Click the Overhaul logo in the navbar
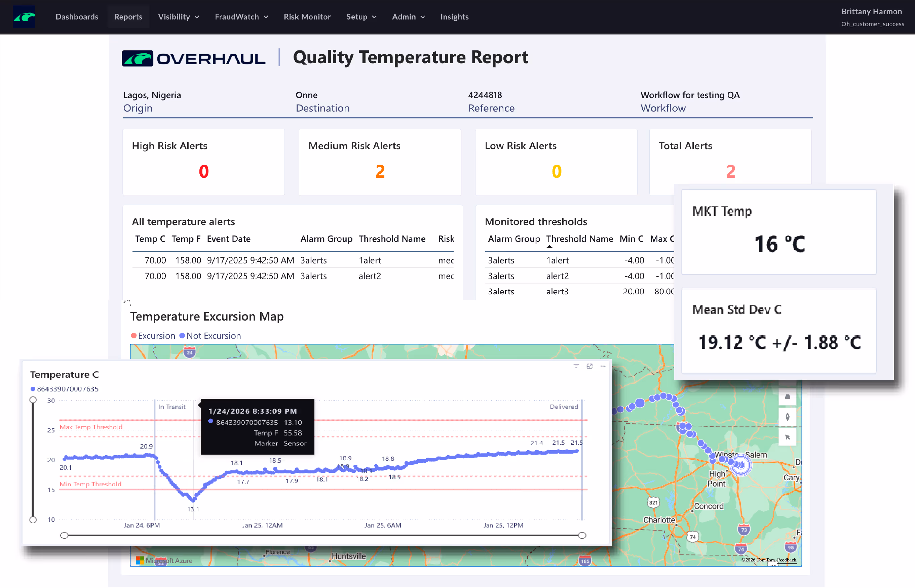The width and height of the screenshot is (915, 588). [x=24, y=17]
